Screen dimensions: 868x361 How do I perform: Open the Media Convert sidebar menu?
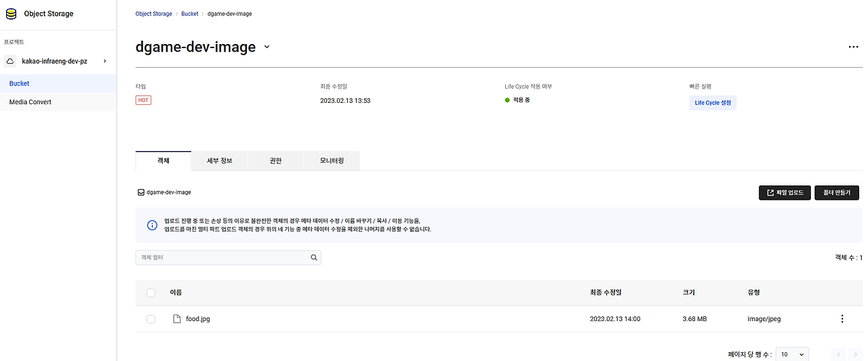point(58,102)
